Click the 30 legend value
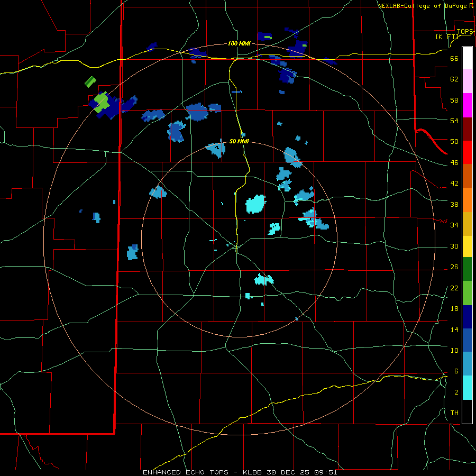476x476 pixels. pyautogui.click(x=454, y=246)
